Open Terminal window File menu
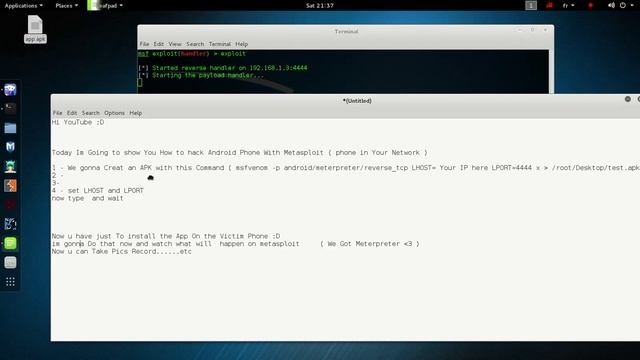640x360 pixels. pyautogui.click(x=144, y=44)
